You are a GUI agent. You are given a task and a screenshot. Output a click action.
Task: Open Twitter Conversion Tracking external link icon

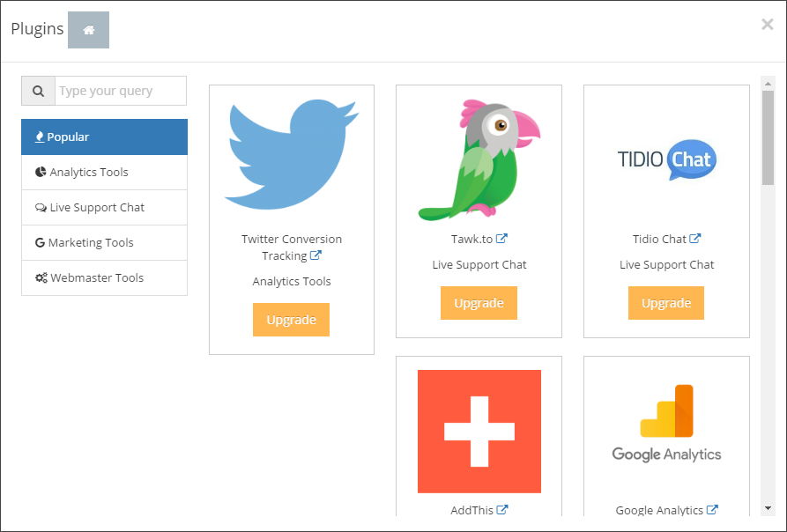[316, 255]
